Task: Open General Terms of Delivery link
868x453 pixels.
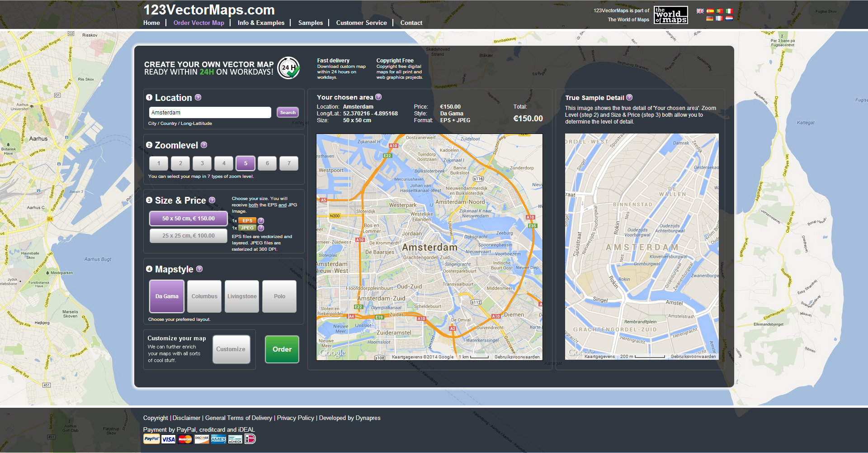Action: tap(239, 418)
